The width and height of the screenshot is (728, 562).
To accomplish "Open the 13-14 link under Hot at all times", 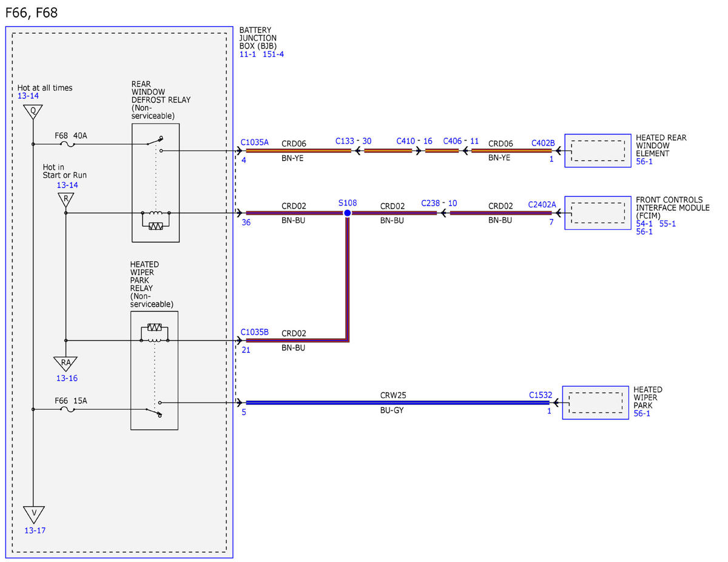I will (x=28, y=96).
